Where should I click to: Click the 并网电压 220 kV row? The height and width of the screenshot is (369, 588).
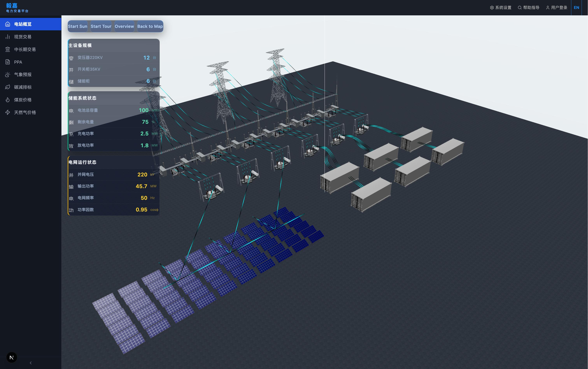pyautogui.click(x=114, y=174)
